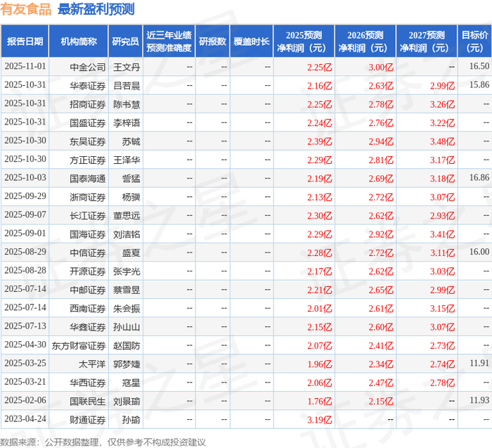Click target price 16.00
492x448 pixels.
pos(479,252)
